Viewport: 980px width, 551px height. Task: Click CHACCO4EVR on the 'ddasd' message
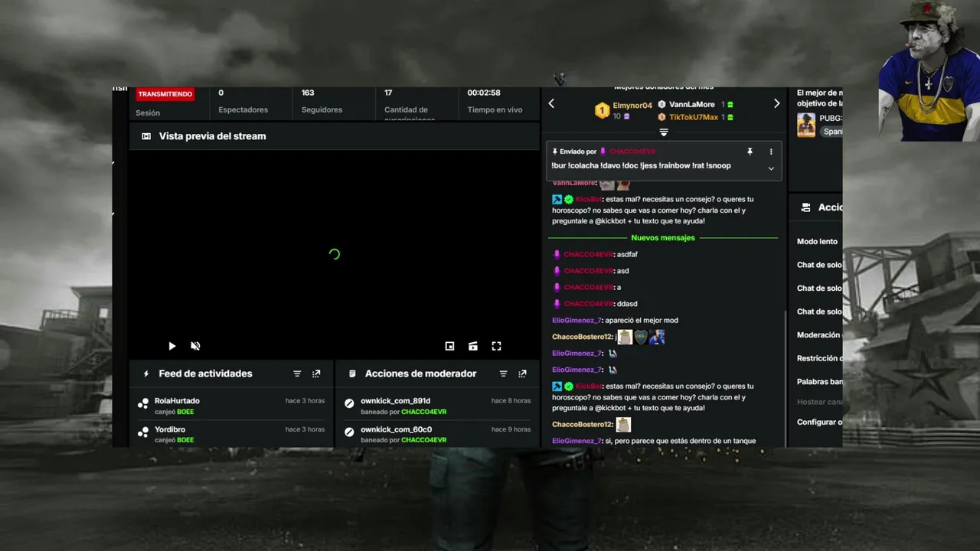pos(589,304)
